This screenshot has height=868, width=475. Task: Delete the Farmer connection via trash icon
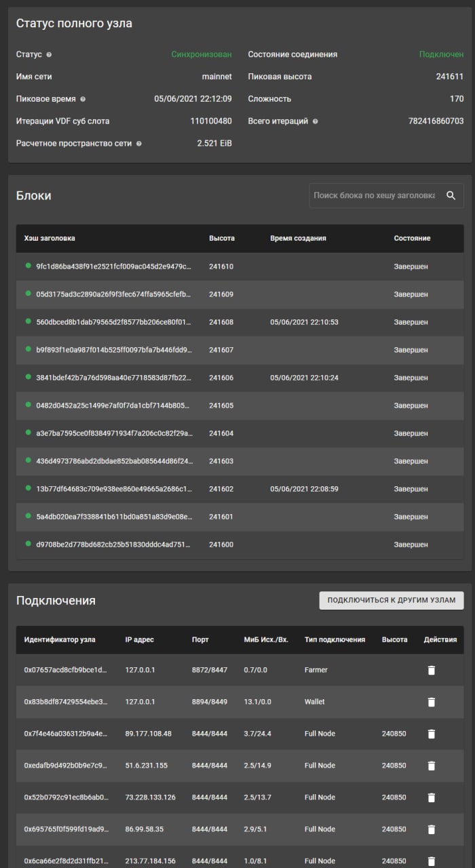click(432, 670)
